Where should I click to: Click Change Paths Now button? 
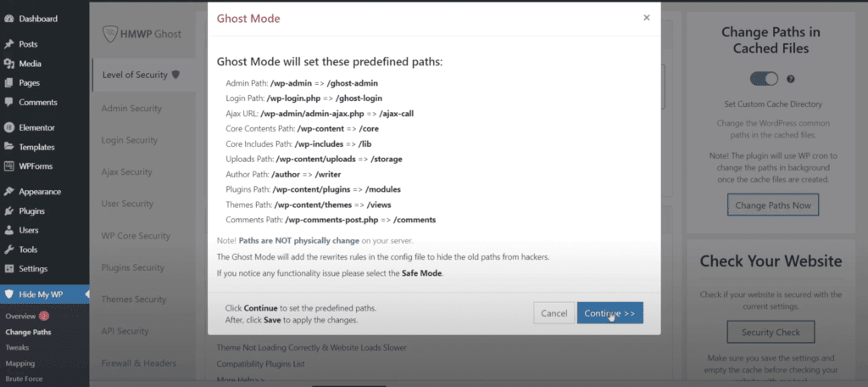[x=773, y=205]
